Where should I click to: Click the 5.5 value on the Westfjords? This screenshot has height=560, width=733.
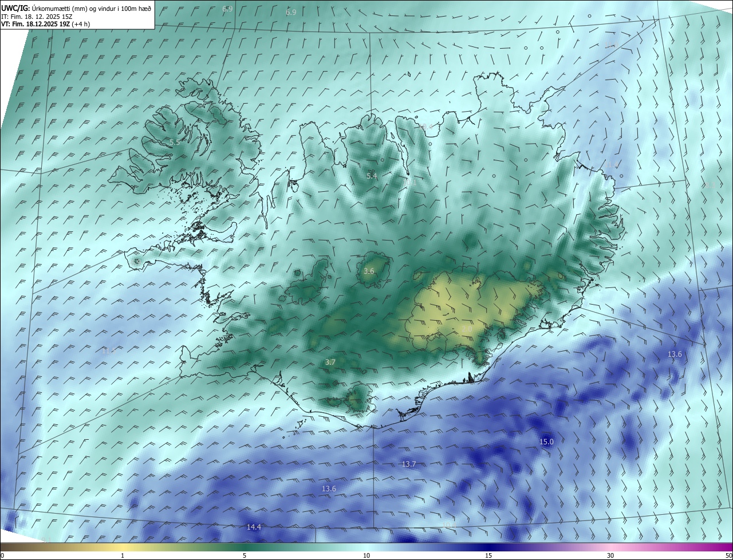coord(175,141)
